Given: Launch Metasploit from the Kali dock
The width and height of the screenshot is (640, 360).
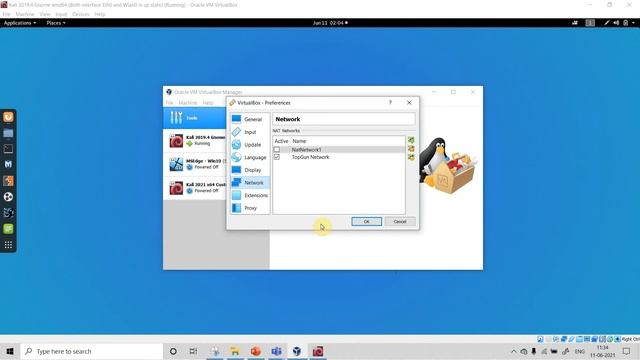Looking at the screenshot, I should [8, 164].
